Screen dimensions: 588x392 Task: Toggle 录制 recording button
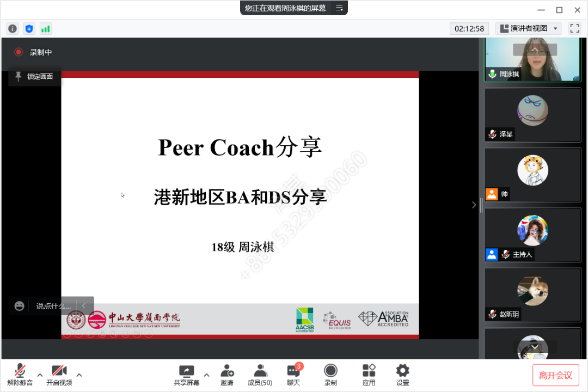point(330,375)
